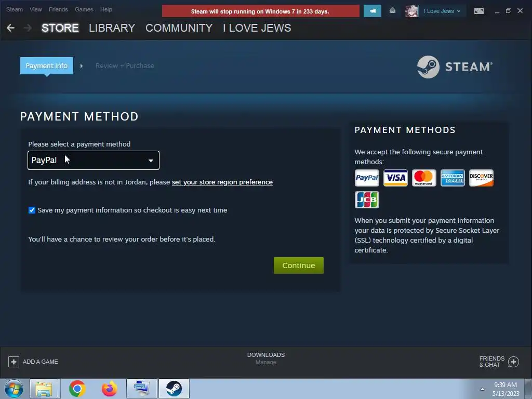Expand the I Love Jews account dropdown

pos(442,11)
